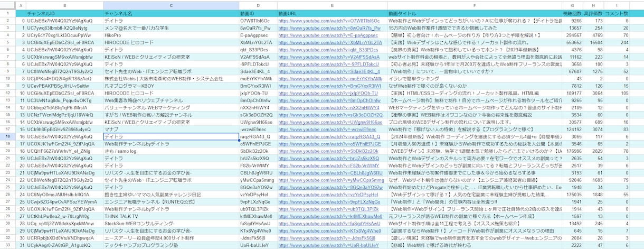This screenshot has height=249, width=644.
Task: Click the チャンネル名 header cell
Action: point(171,13)
